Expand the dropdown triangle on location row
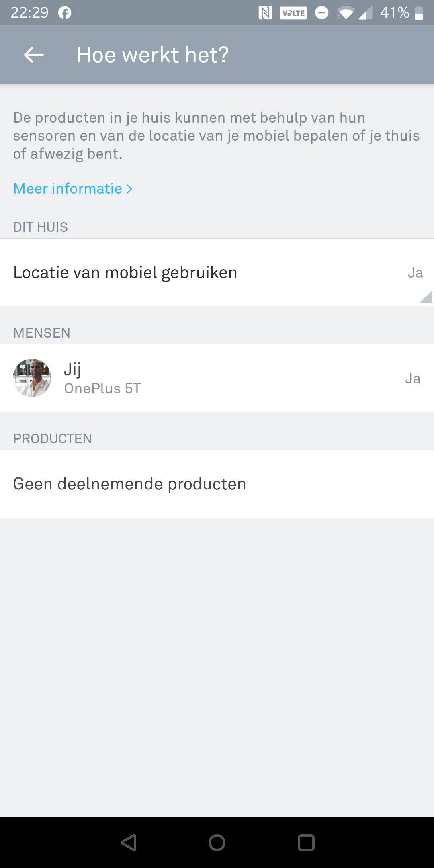Screen dimensions: 434x868 point(426,297)
